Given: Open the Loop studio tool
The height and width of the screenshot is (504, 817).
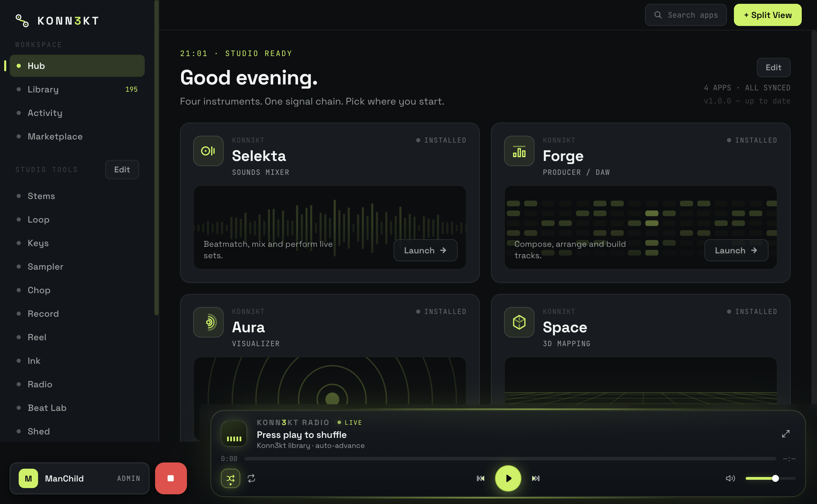Looking at the screenshot, I should [77, 219].
